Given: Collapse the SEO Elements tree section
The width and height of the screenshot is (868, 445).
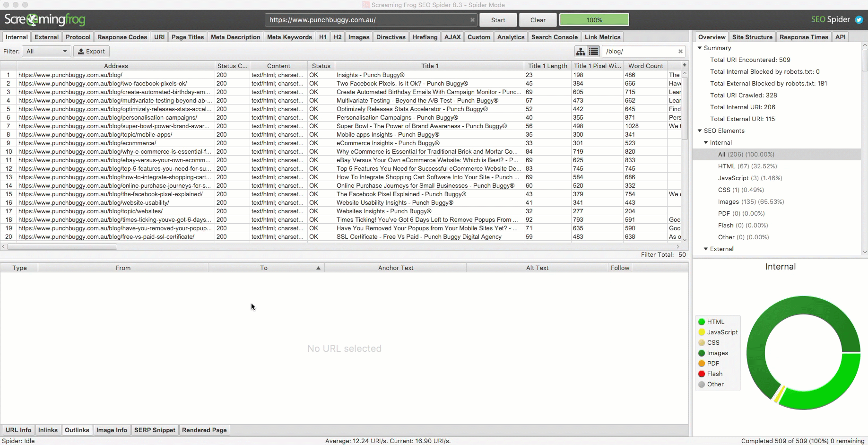Looking at the screenshot, I should click(700, 131).
